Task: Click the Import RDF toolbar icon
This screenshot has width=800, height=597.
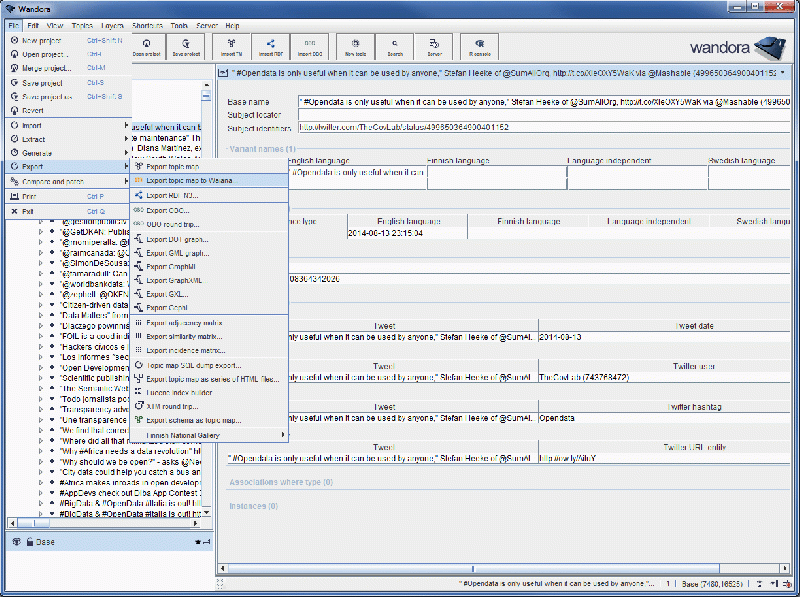Action: (x=273, y=46)
